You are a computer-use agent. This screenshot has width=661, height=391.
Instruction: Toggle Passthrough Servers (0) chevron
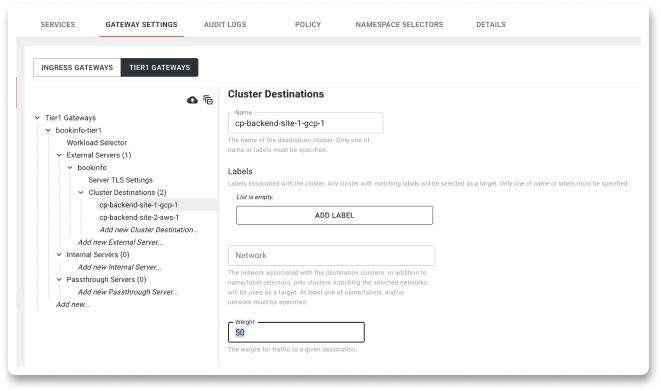[59, 279]
